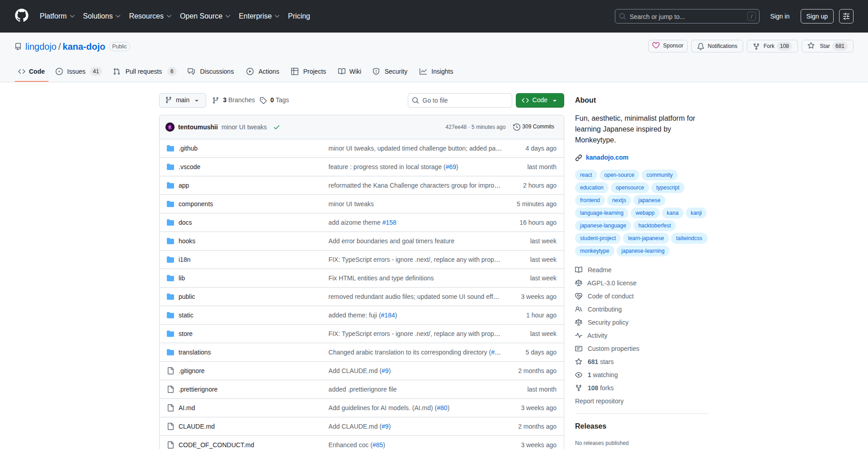Expand the main branch dropdown
The image size is (868, 449).
[182, 100]
